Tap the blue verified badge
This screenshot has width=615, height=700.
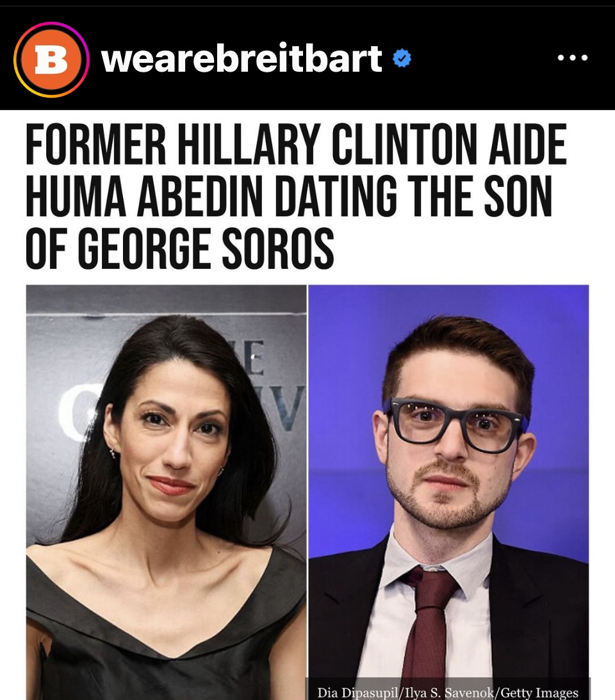[402, 58]
